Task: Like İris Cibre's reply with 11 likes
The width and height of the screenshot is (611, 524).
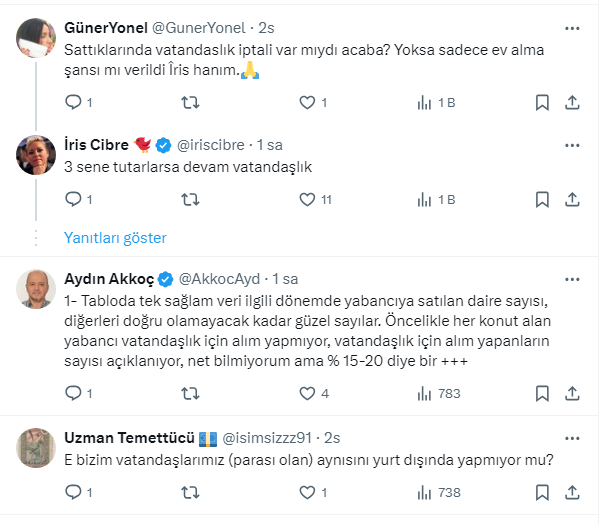Action: (x=308, y=200)
